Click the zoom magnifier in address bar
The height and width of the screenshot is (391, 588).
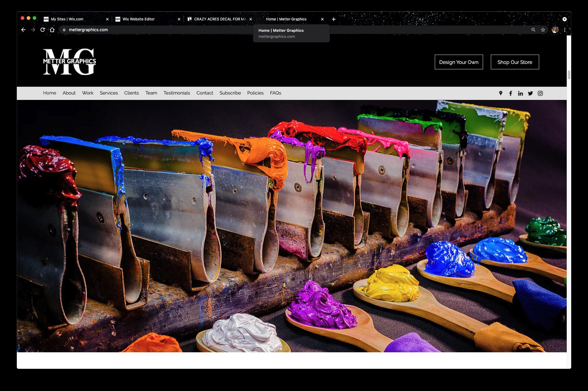(533, 30)
